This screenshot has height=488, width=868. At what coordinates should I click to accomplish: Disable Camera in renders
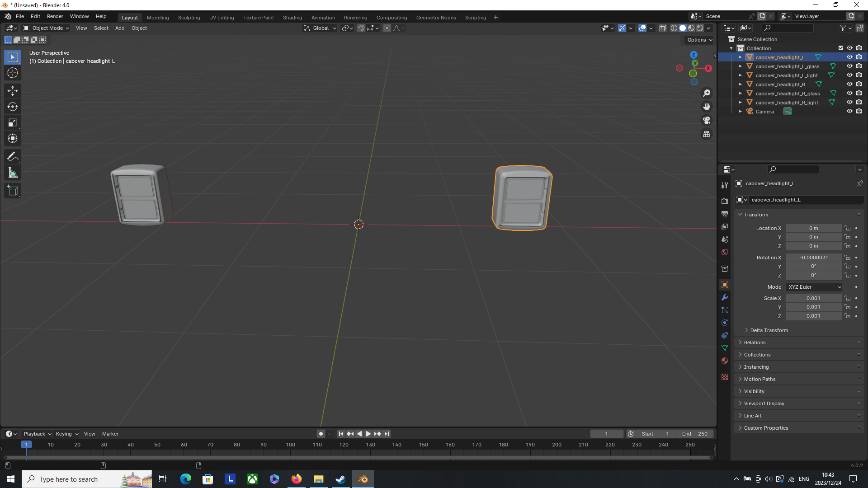(859, 111)
